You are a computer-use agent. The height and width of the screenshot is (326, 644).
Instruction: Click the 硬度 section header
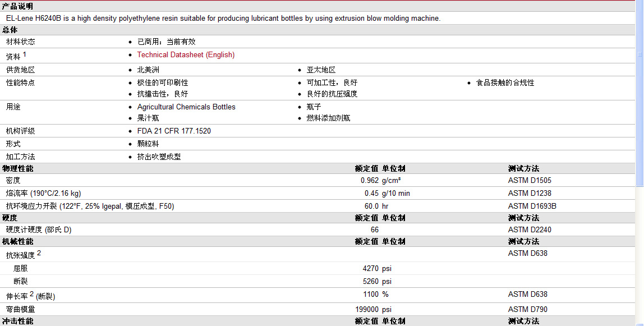click(10, 218)
